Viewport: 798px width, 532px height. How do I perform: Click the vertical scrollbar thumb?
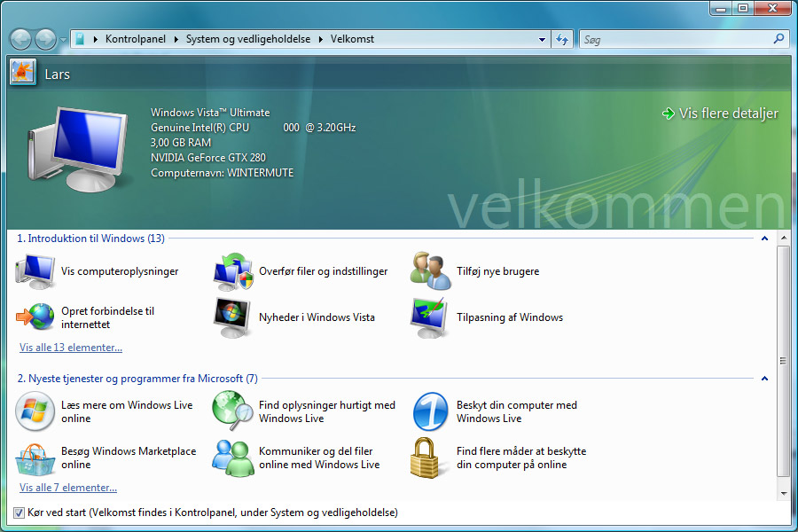783,361
